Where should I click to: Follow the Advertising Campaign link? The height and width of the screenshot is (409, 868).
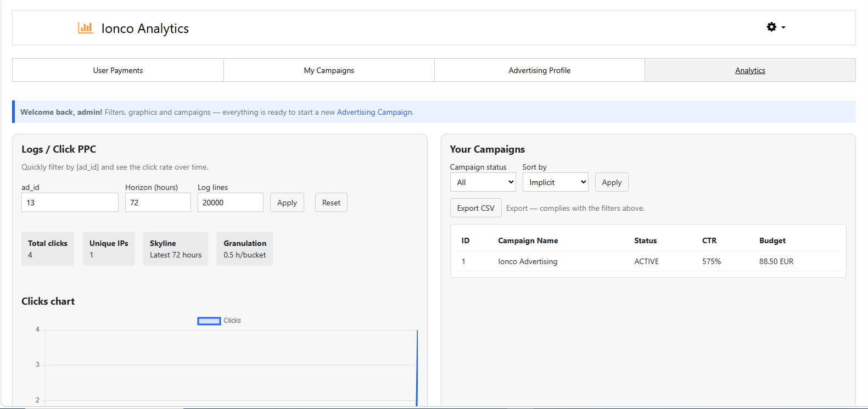(374, 112)
